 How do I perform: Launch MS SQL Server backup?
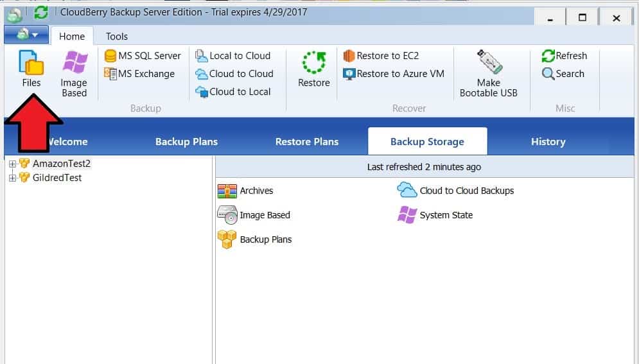[142, 56]
